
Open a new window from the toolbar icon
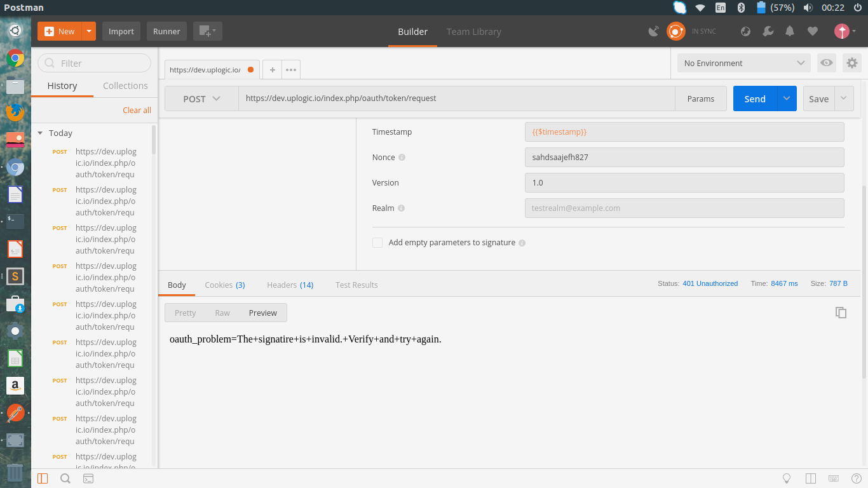207,31
